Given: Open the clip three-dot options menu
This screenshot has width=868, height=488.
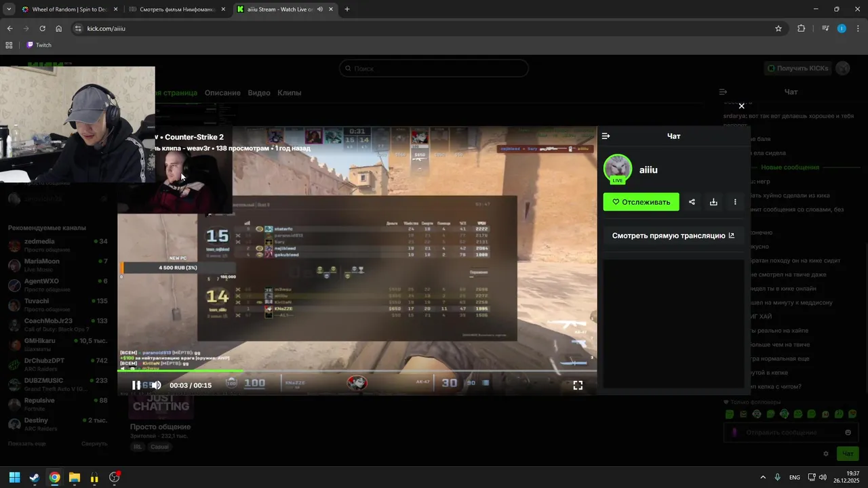Looking at the screenshot, I should click(x=735, y=201).
